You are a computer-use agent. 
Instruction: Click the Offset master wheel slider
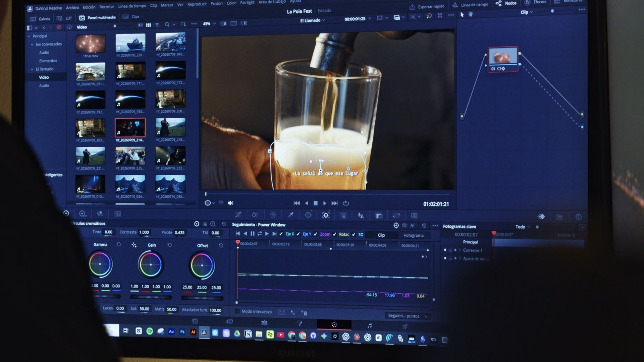point(202,298)
